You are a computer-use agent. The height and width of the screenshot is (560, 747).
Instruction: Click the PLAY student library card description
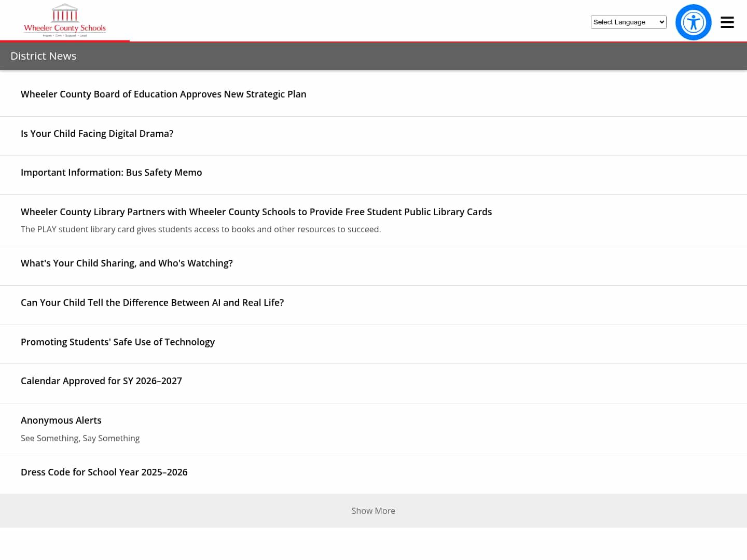point(201,230)
